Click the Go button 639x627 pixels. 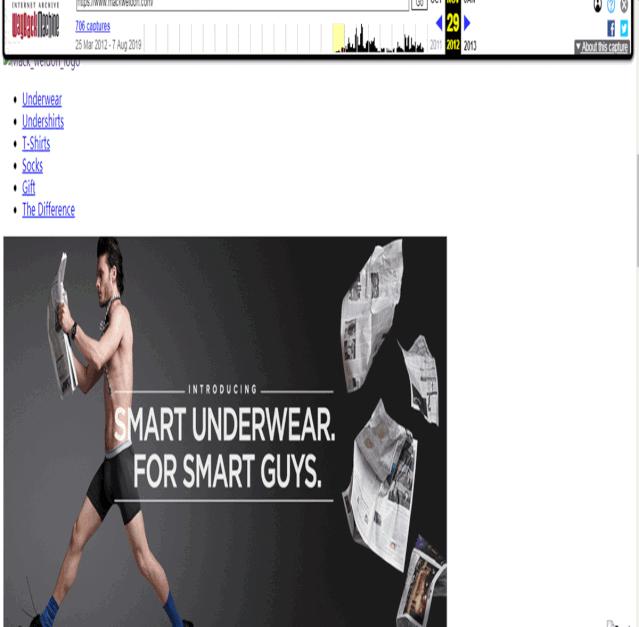[419, 4]
